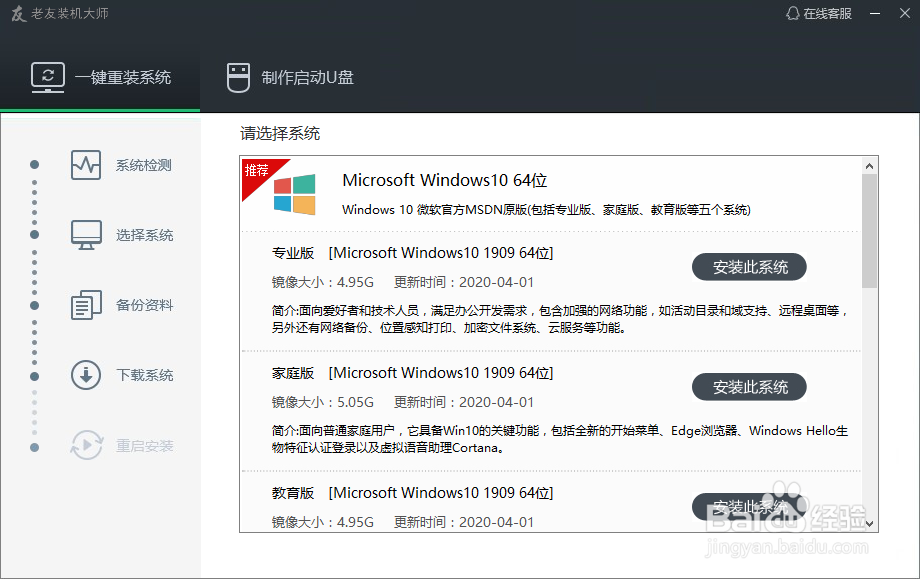This screenshot has height=579, width=920.
Task: Click the scrollbar up arrow
Action: pos(870,166)
